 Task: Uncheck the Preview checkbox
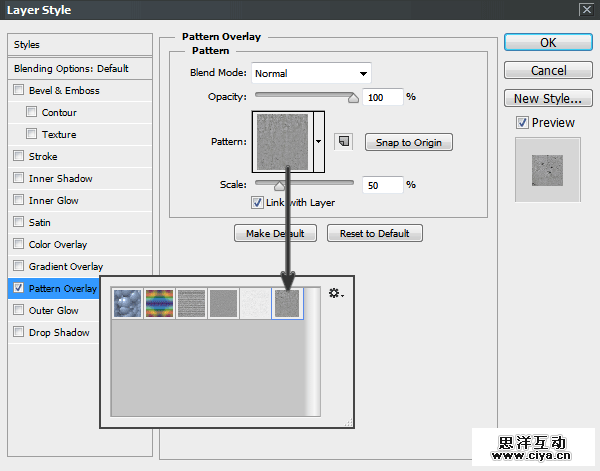[522, 123]
